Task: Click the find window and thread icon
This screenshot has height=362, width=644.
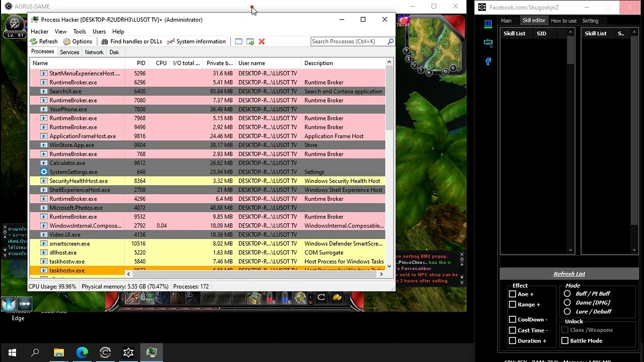Action: [250, 42]
